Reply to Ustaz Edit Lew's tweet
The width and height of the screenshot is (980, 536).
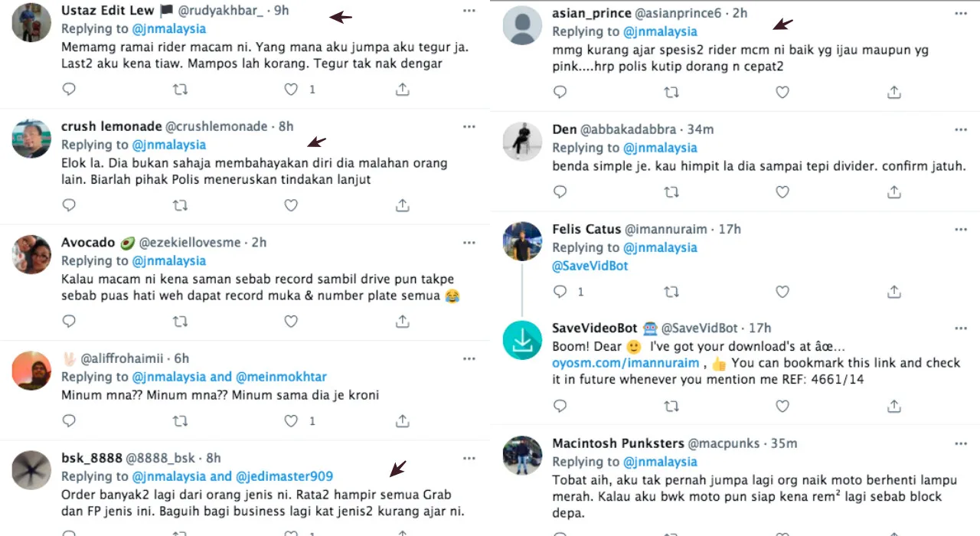click(x=69, y=90)
